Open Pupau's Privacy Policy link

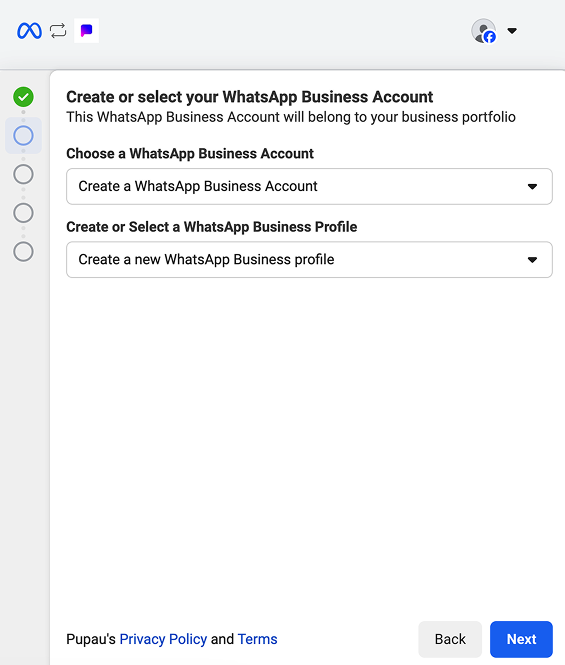coord(163,639)
